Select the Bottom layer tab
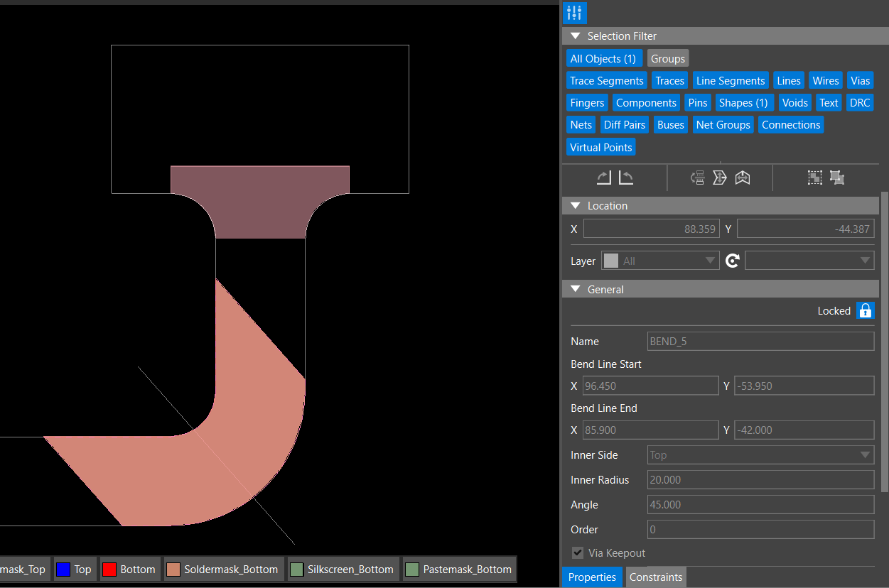This screenshot has width=889, height=588. click(x=129, y=569)
